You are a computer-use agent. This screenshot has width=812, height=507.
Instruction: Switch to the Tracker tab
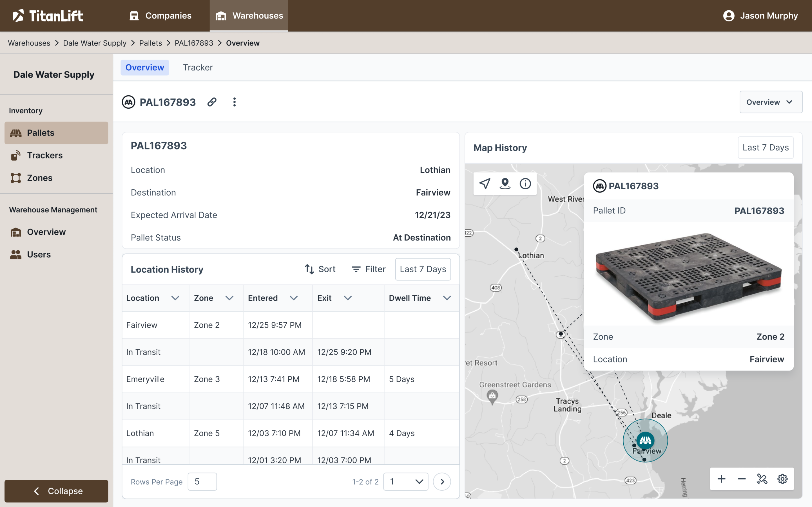click(x=198, y=68)
